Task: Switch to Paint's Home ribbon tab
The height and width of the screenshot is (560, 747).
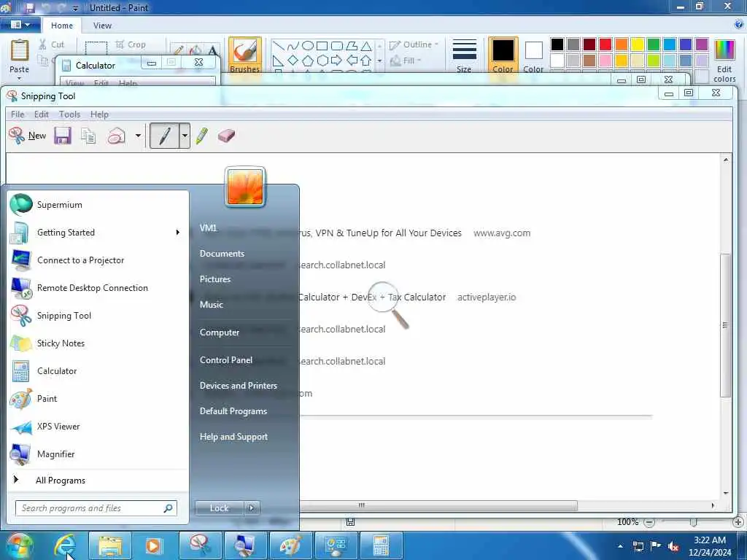Action: pyautogui.click(x=62, y=26)
